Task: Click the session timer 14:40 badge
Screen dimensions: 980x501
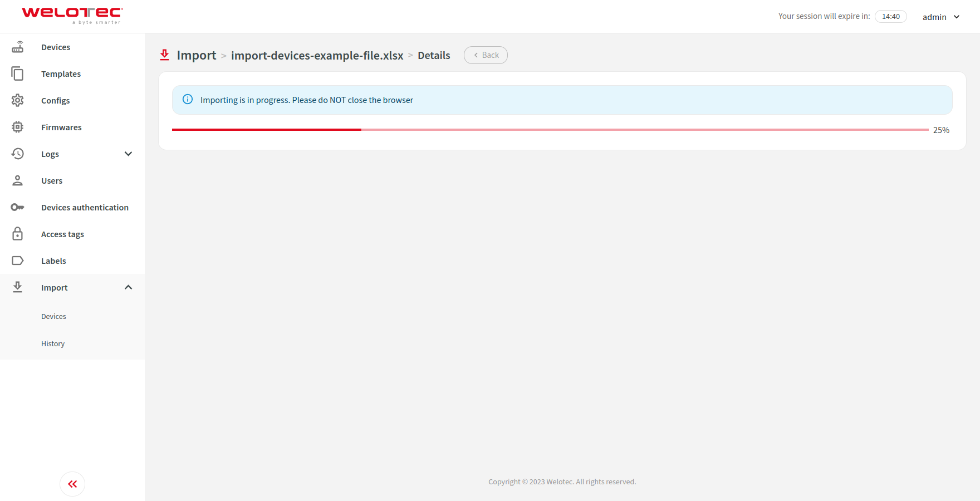Action: coord(891,17)
